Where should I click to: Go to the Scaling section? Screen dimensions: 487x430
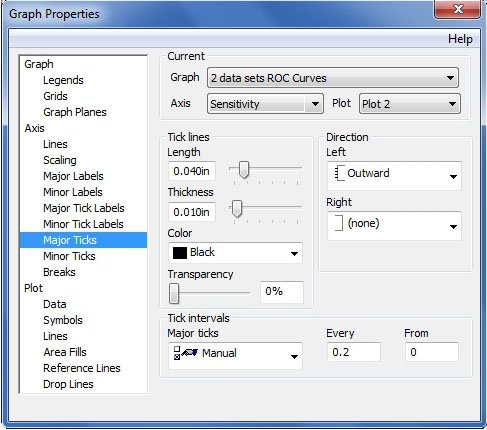pyautogui.click(x=60, y=160)
